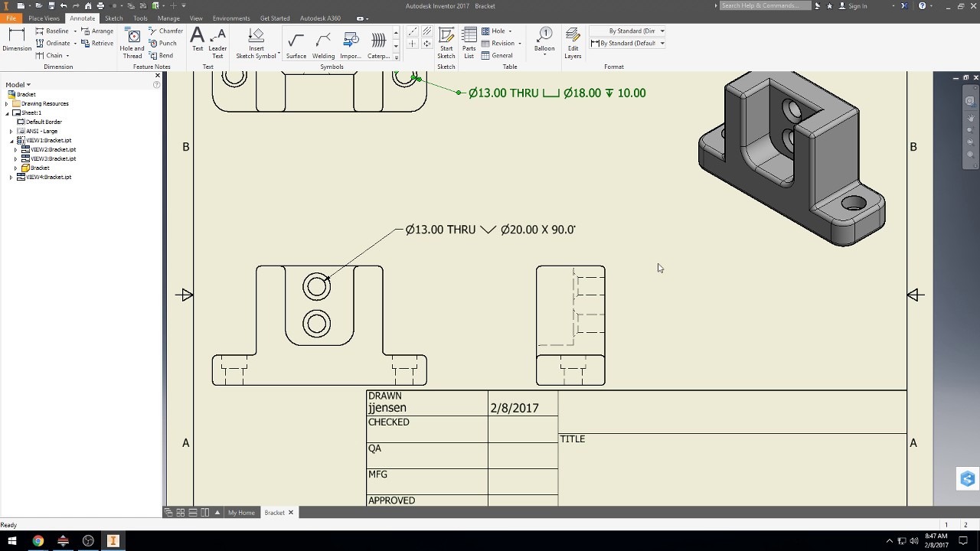
Task: Open the File menu
Action: (x=11, y=18)
